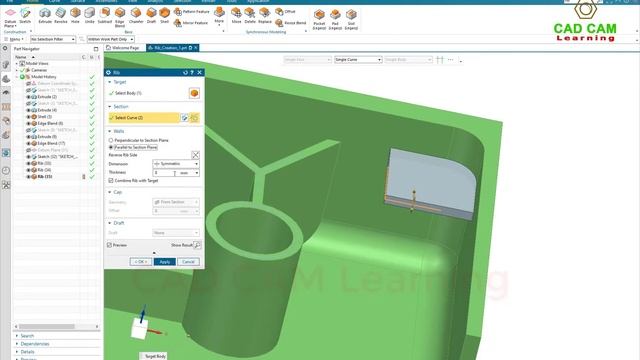Screen dimensions: 640x360
Task: Click the Part Navigator horizontal scrollbar
Action: 47,327
